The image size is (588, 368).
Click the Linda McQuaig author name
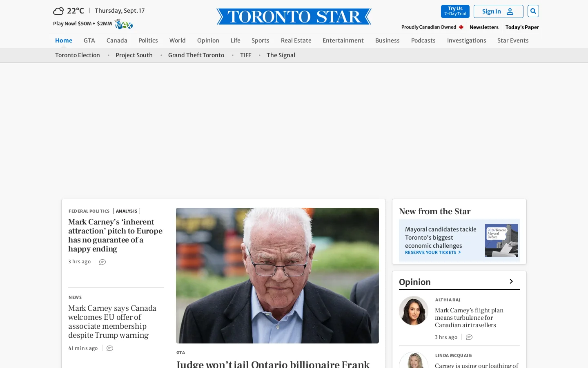(x=453, y=356)
